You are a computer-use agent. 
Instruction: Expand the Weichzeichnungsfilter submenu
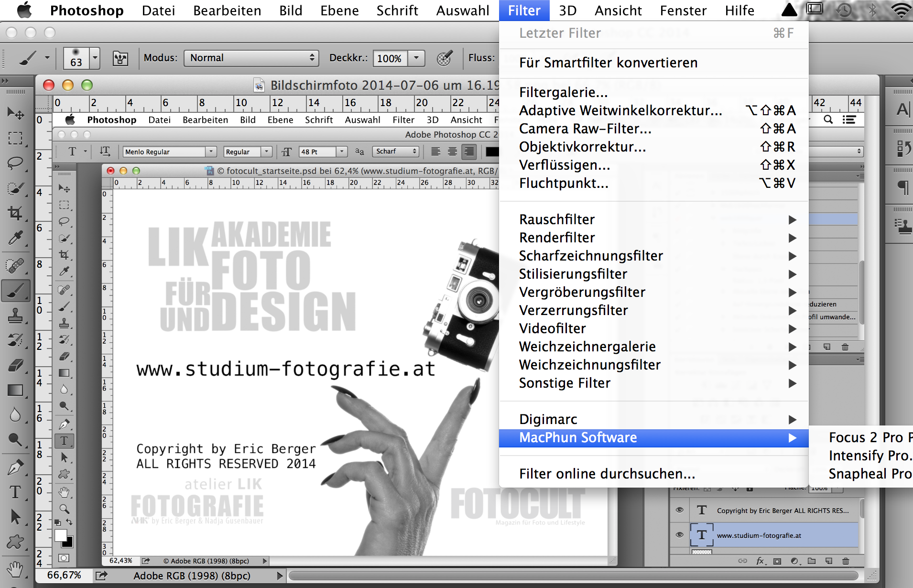pyautogui.click(x=654, y=365)
